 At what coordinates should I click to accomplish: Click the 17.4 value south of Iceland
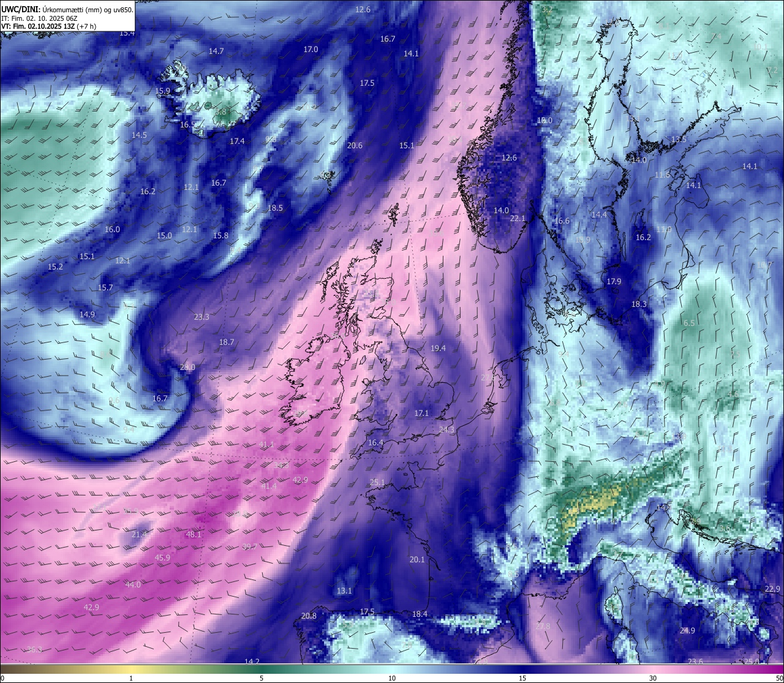[x=237, y=141]
